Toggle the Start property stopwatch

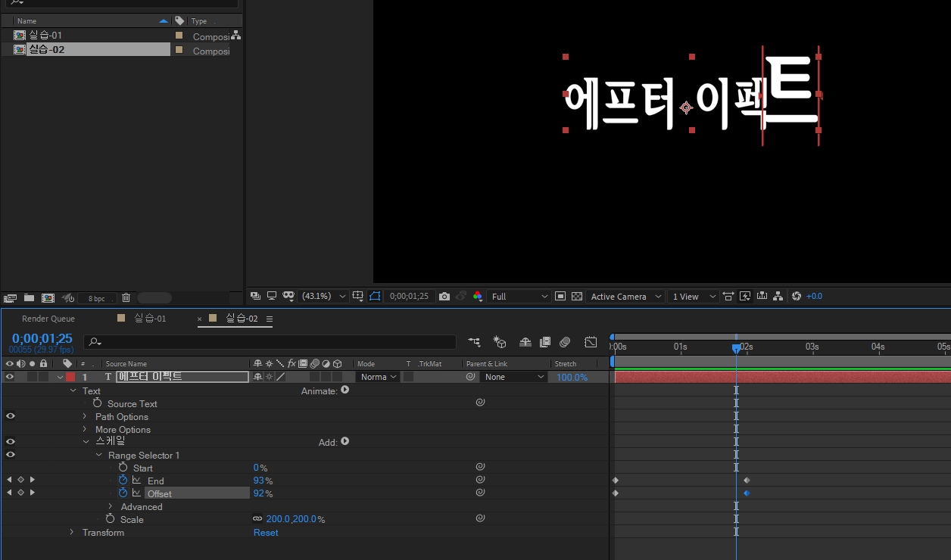[123, 468]
